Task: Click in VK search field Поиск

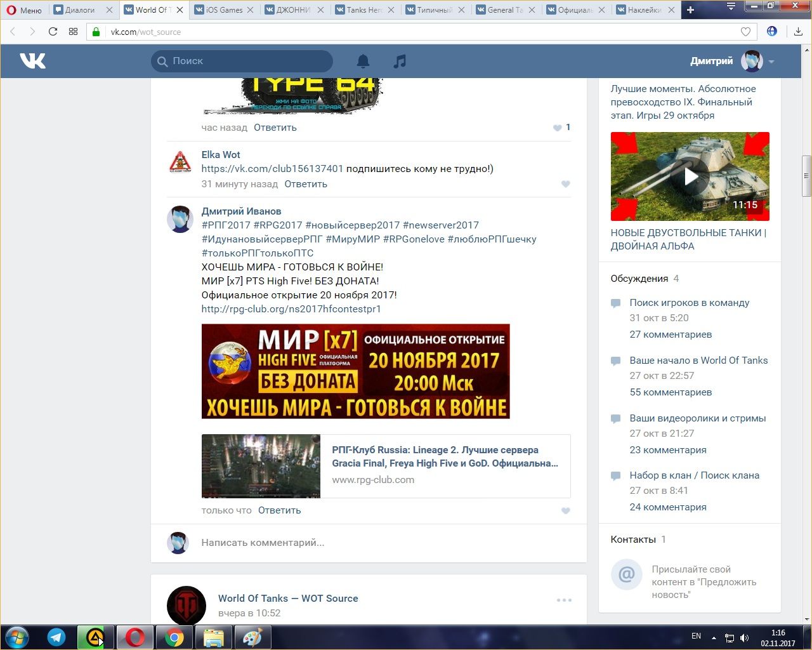Action: click(x=242, y=61)
